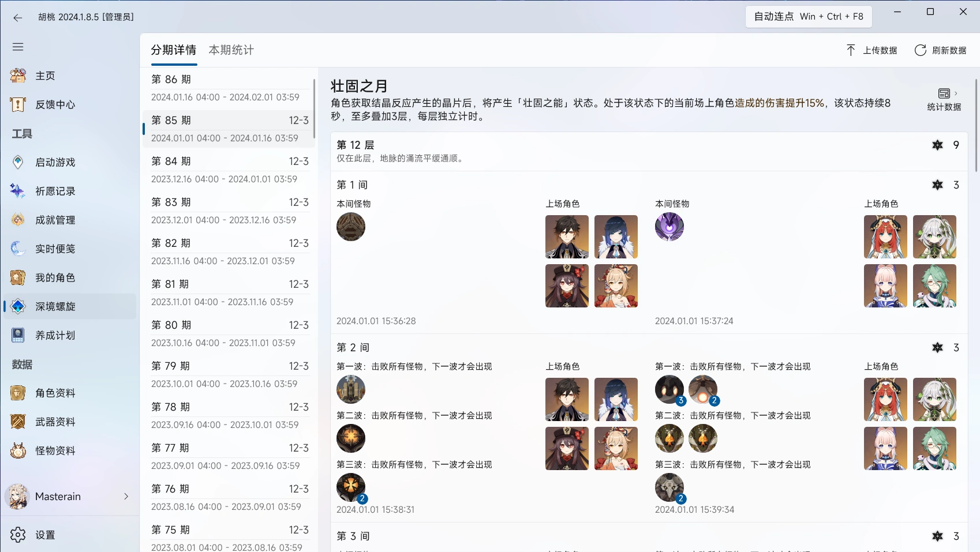Open 养成计划 cultivation plan

69,335
